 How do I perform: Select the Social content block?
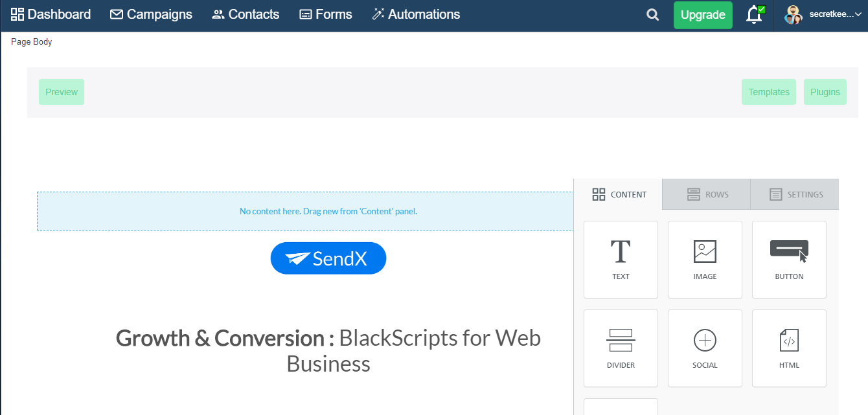[x=705, y=348]
